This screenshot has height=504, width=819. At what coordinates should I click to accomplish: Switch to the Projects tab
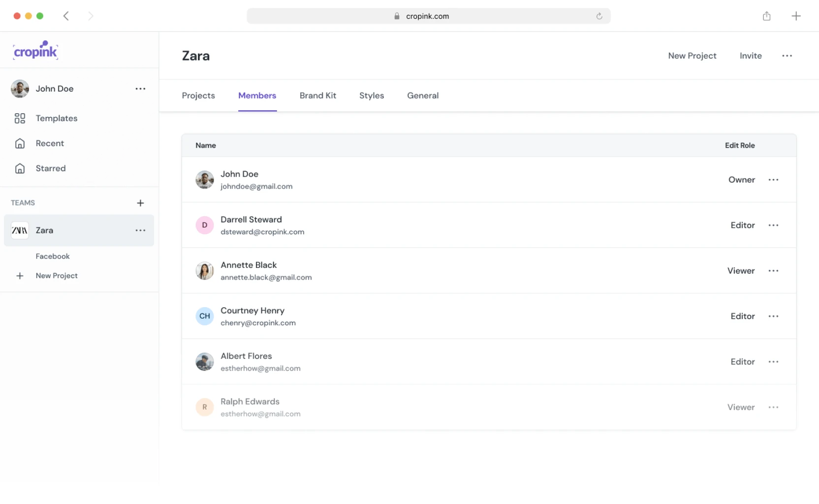pyautogui.click(x=198, y=95)
